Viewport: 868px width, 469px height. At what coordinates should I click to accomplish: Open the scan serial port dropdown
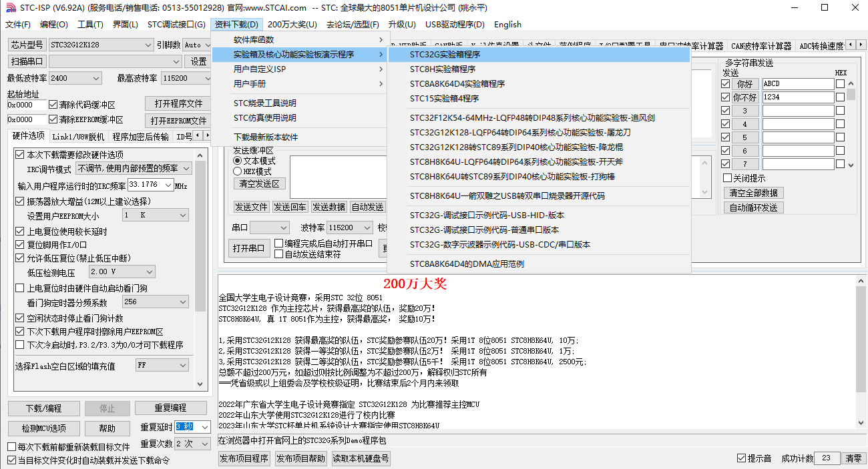115,61
